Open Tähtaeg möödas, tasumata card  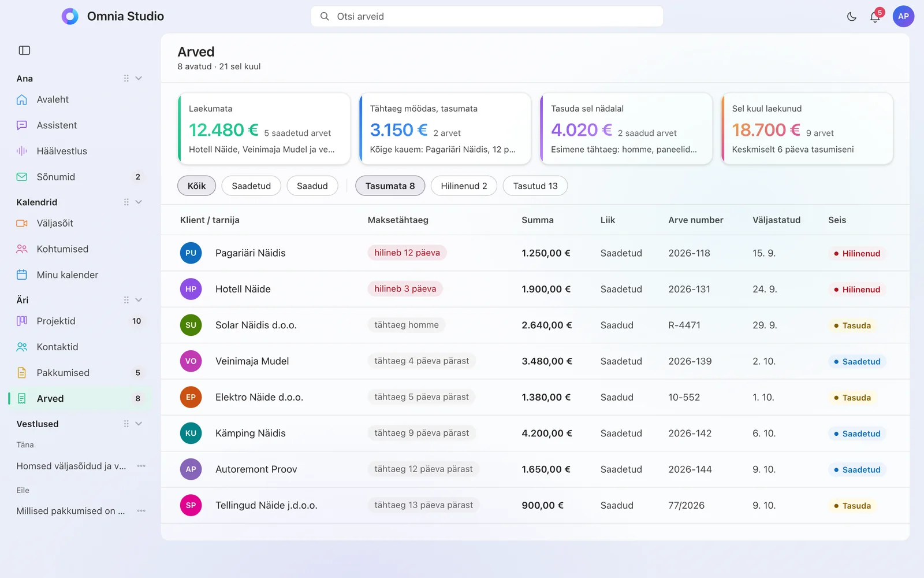pos(445,129)
